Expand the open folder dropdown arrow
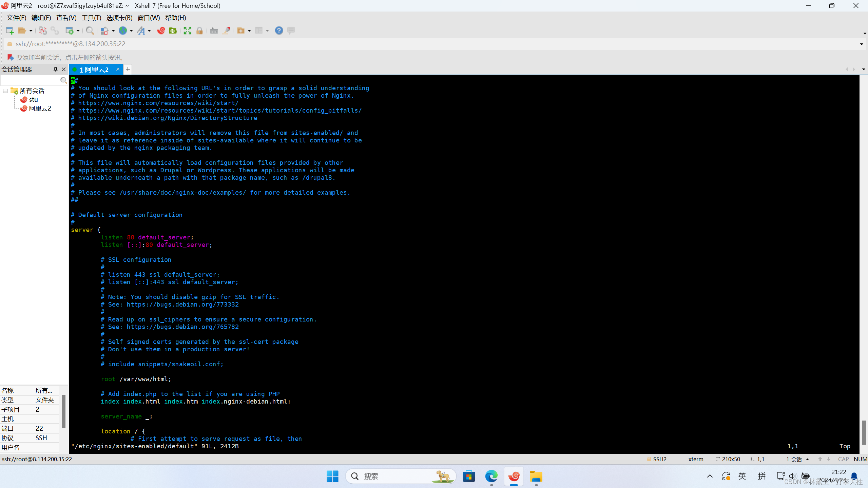Viewport: 868px width, 488px height. pos(31,31)
